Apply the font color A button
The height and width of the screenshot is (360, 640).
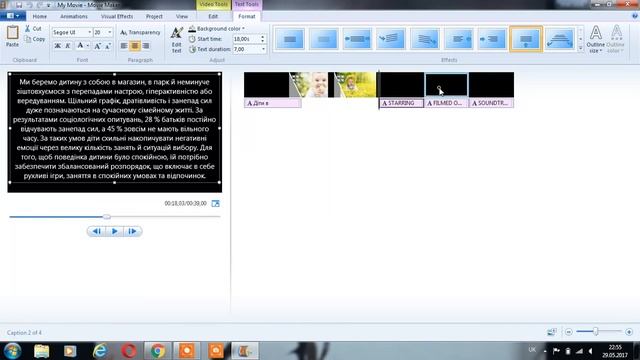80,46
